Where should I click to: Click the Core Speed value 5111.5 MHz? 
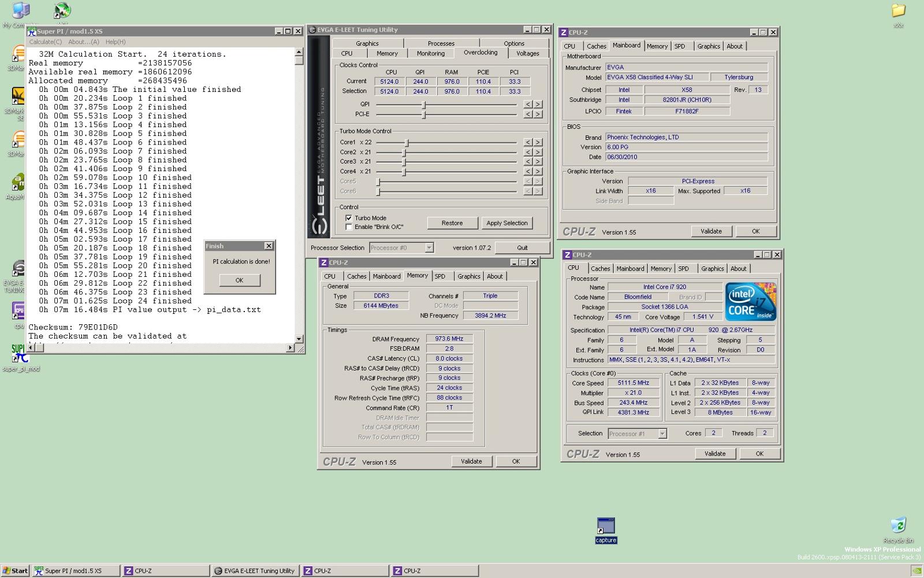pos(633,383)
